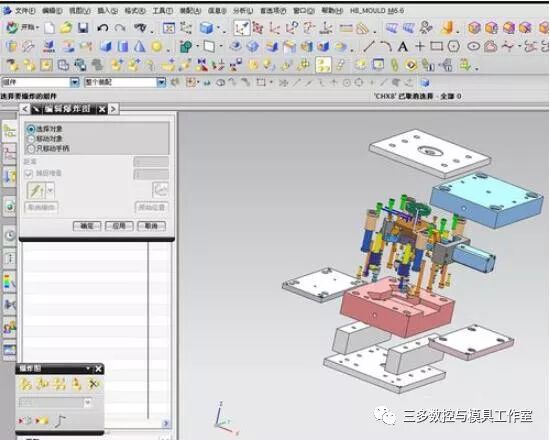This screenshot has height=441, width=550.
Task: Select the 'Select Objects' radio button
Action: click(31, 129)
